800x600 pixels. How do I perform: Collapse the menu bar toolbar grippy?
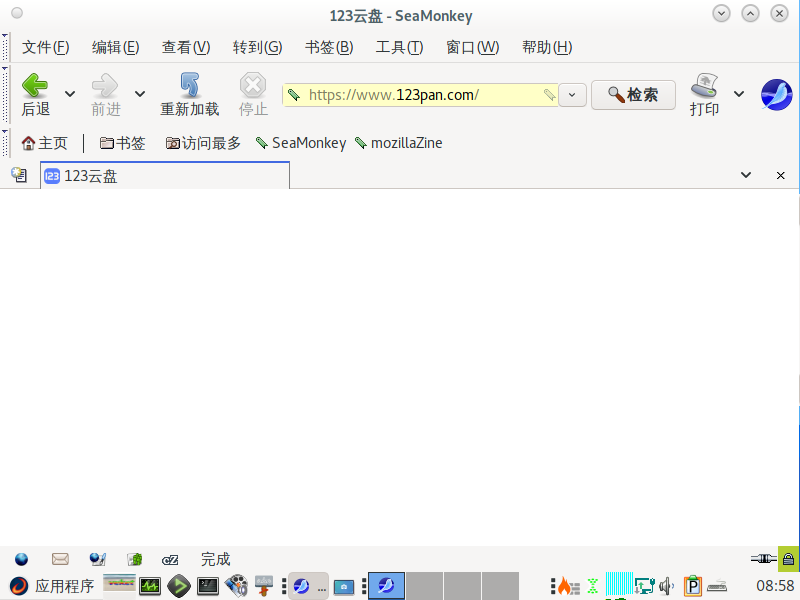pyautogui.click(x=5, y=47)
